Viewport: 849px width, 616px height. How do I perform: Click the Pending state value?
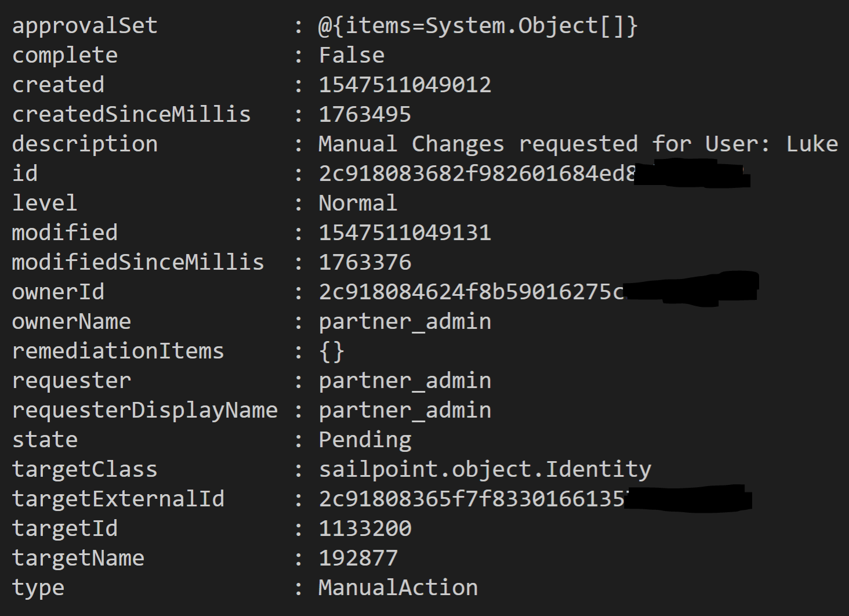[x=365, y=440]
